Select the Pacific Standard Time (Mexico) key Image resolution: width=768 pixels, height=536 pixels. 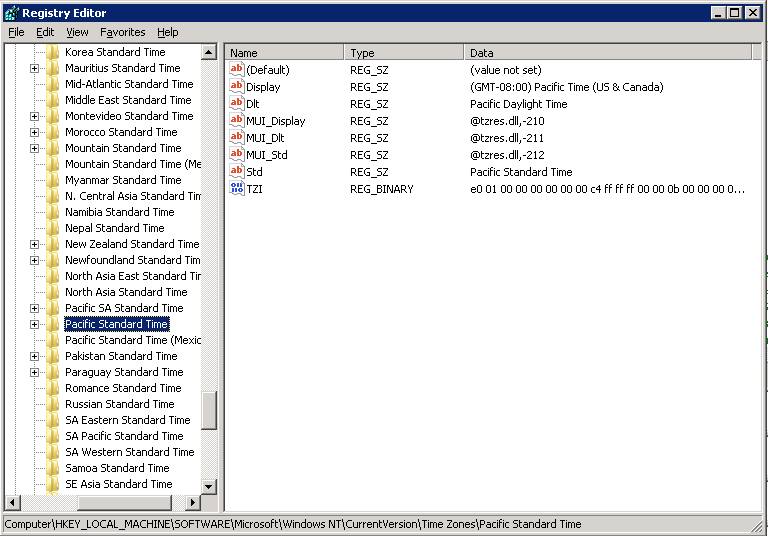click(133, 340)
